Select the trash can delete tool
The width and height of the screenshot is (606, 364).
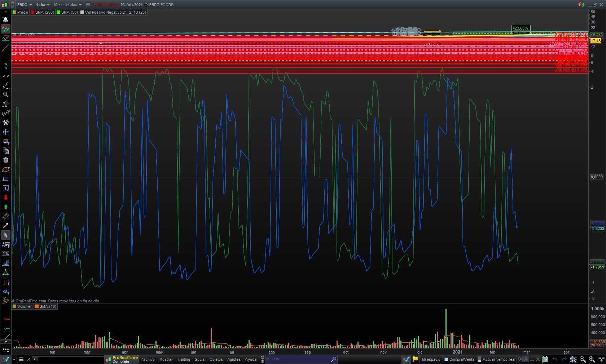(x=6, y=160)
